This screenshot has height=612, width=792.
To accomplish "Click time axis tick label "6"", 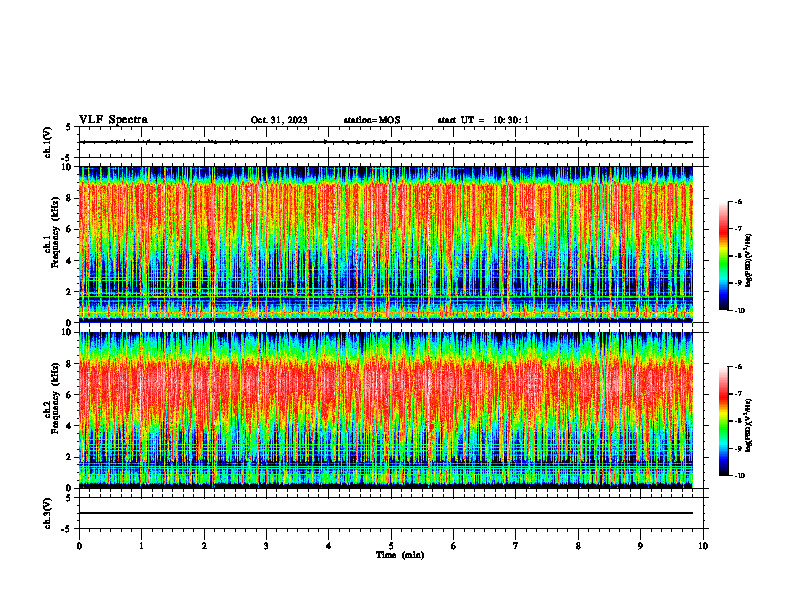I will point(454,546).
